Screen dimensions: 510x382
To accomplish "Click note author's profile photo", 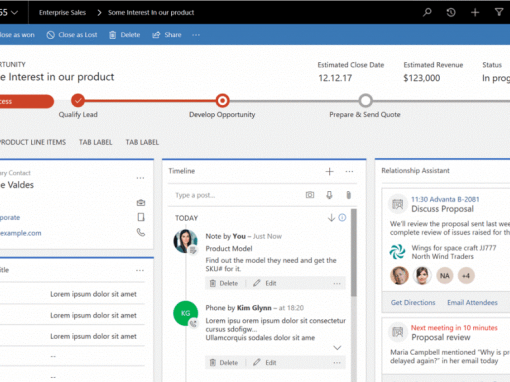I will coord(185,241).
